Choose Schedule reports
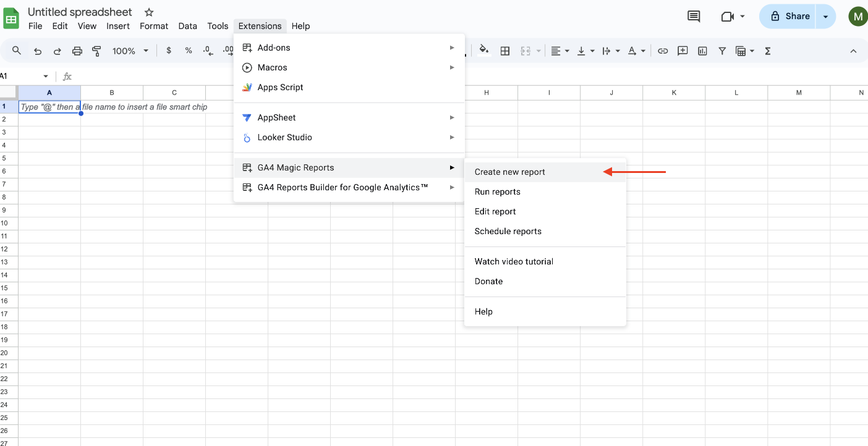Viewport: 868px width, 446px height. tap(545, 231)
